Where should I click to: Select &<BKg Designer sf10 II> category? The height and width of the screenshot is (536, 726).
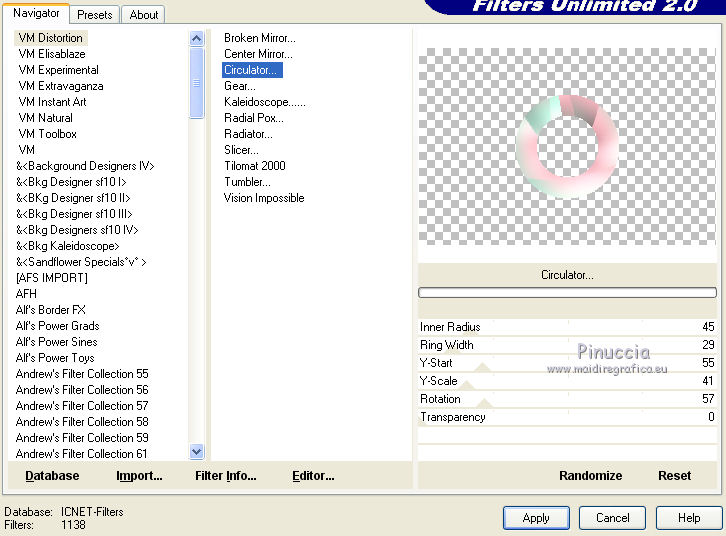pyautogui.click(x=73, y=198)
